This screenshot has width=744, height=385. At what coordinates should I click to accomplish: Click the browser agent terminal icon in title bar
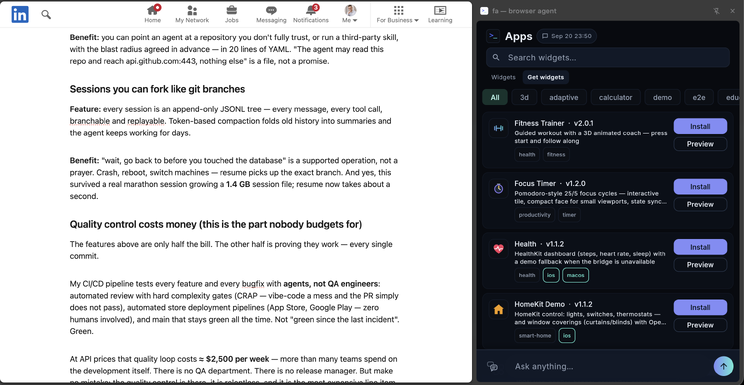pyautogui.click(x=484, y=11)
